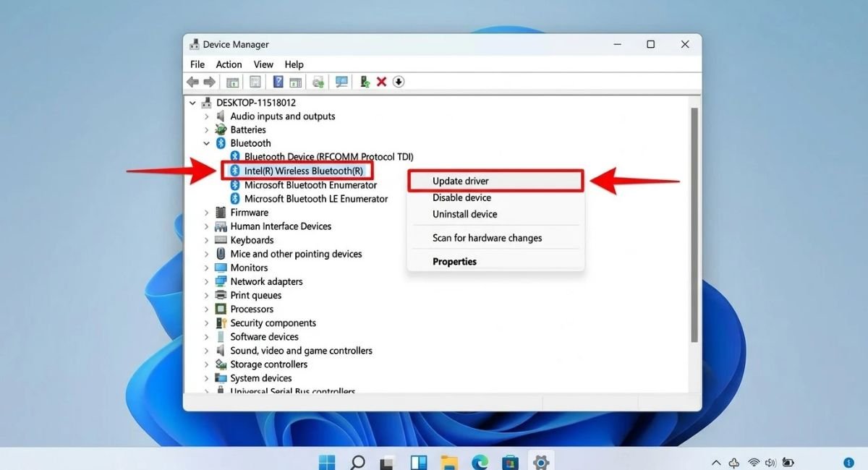
Task: Choose Disable device in the context menu
Action: point(495,197)
